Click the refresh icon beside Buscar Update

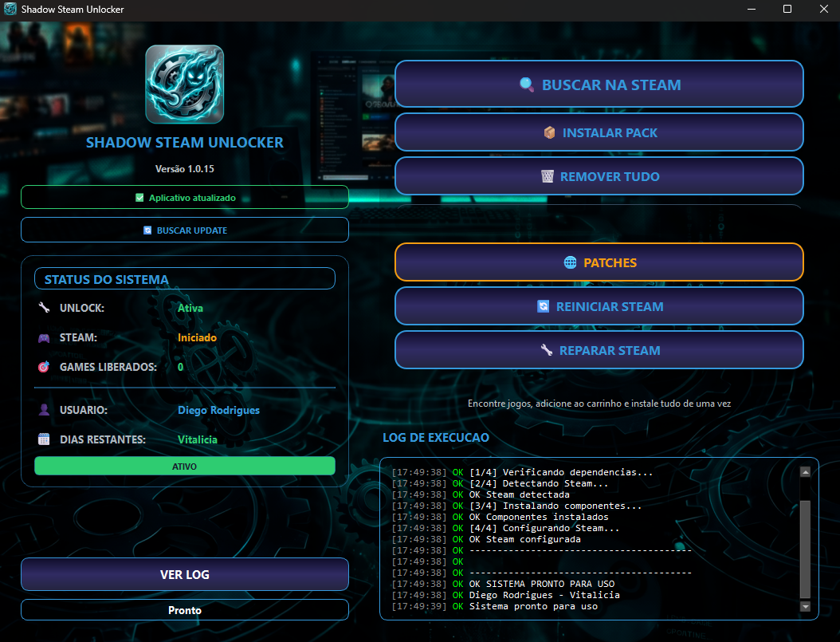click(147, 230)
